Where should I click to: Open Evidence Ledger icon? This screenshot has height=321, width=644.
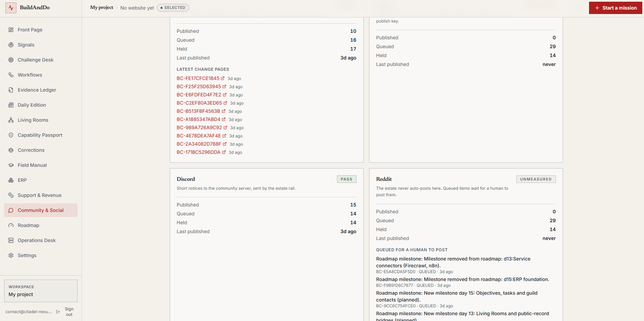(11, 90)
